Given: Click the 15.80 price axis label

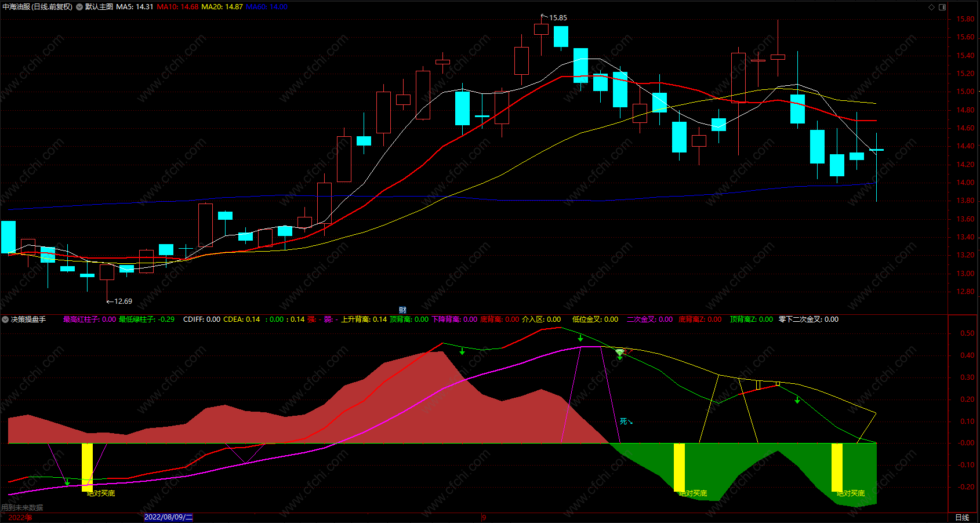Looking at the screenshot, I should 966,19.
